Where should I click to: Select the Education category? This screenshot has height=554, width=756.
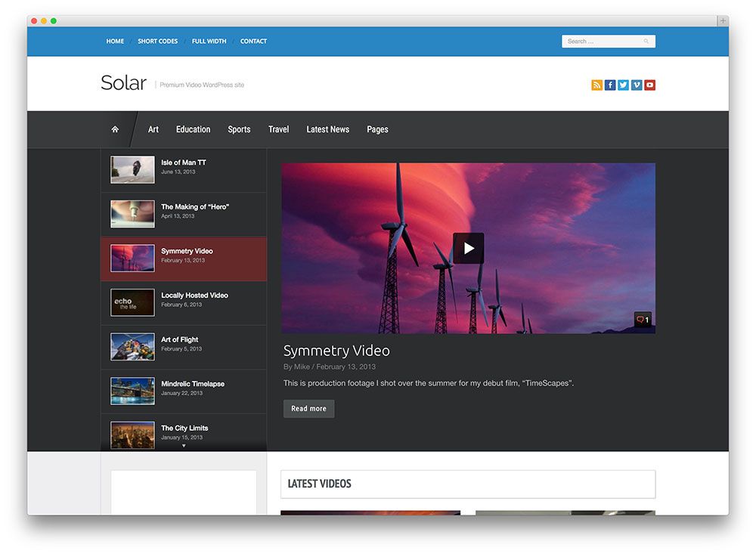pyautogui.click(x=194, y=129)
